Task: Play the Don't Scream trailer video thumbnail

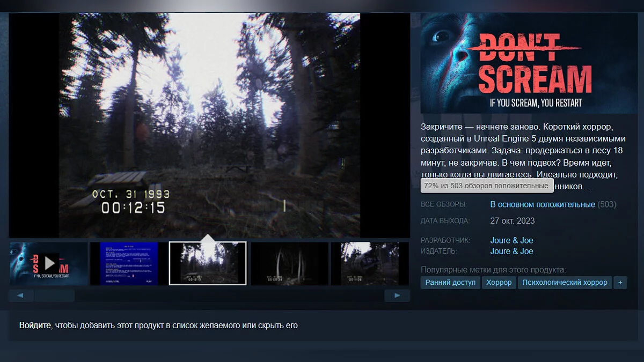Action: point(48,263)
